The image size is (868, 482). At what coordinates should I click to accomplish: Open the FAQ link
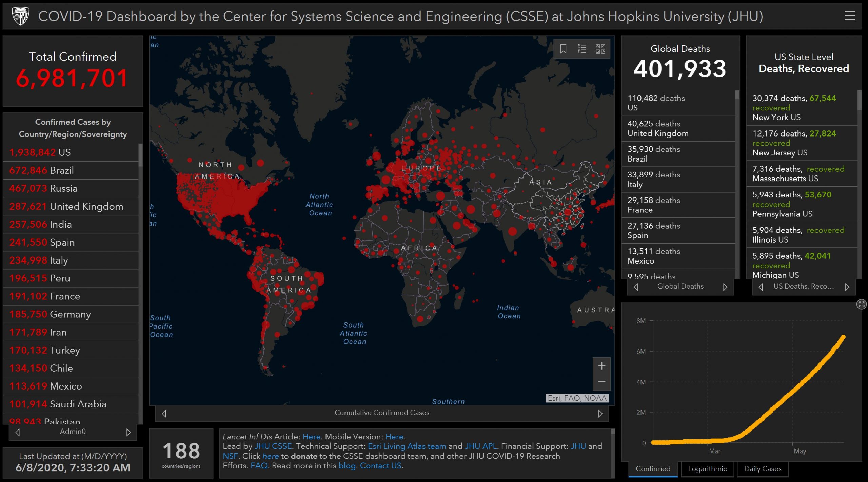[259, 466]
